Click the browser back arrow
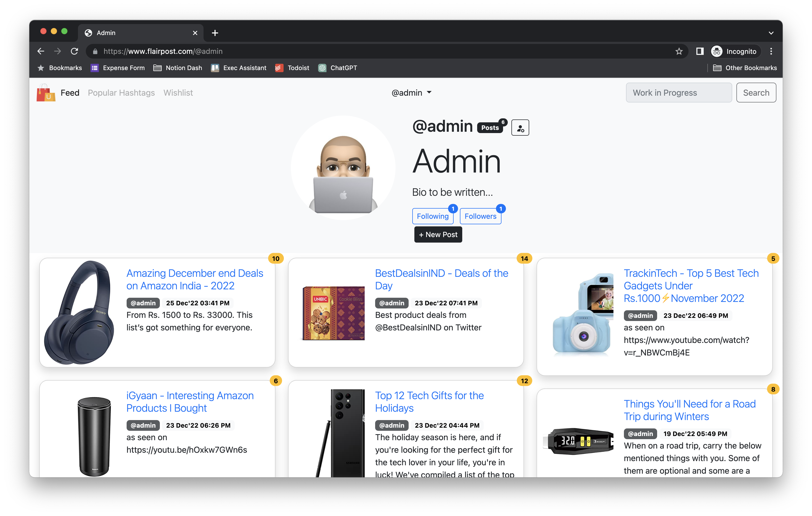 click(41, 51)
